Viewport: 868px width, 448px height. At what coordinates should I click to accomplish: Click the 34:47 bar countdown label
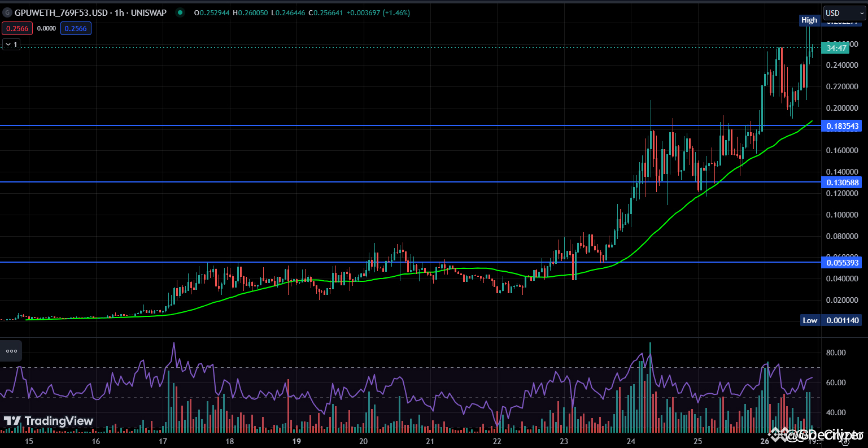(x=836, y=48)
